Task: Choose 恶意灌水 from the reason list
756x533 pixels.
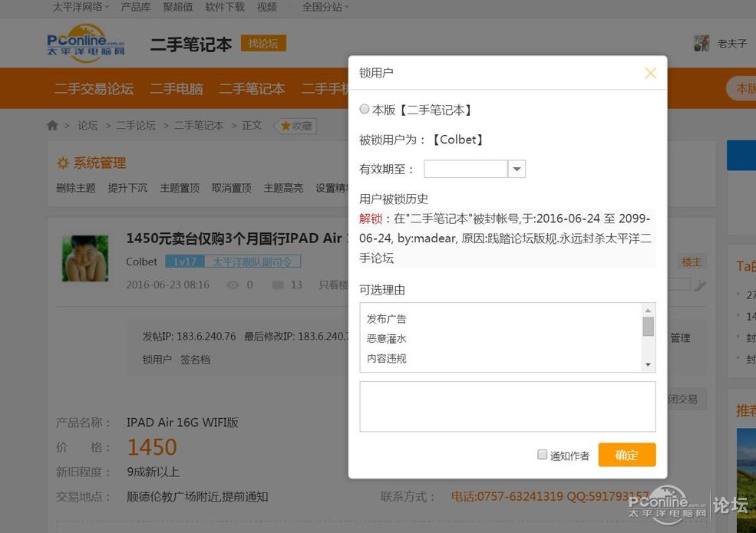Action: coord(386,338)
